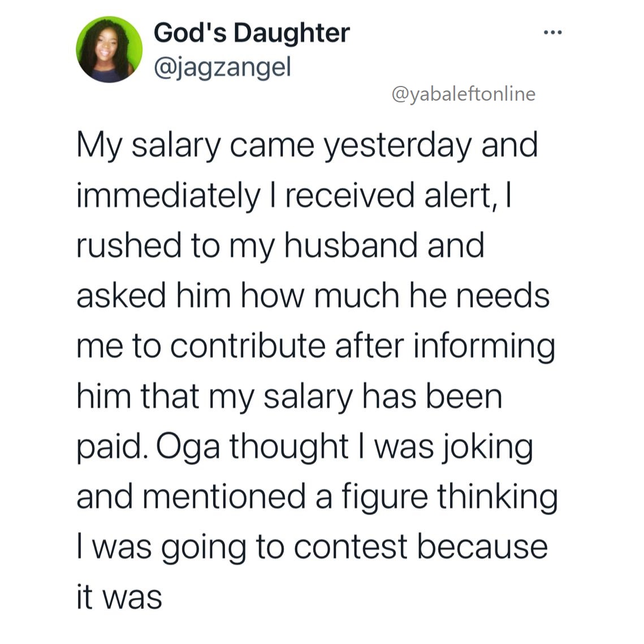
Task: Click the line 'paid. Oga thought I was joking'
Action: [x=305, y=446]
